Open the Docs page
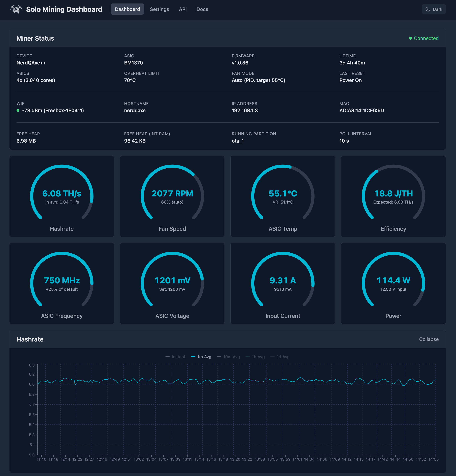 click(202, 9)
